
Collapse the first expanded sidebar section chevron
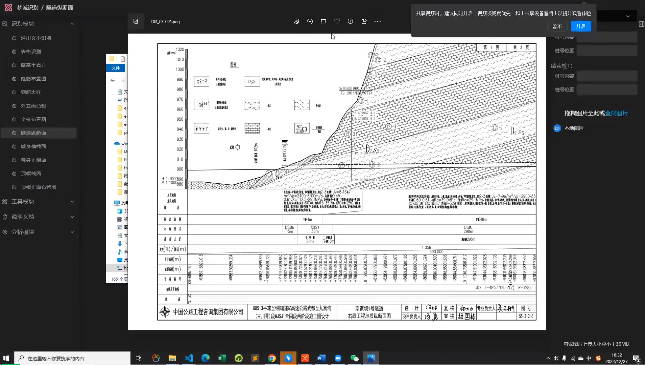[x=72, y=24]
